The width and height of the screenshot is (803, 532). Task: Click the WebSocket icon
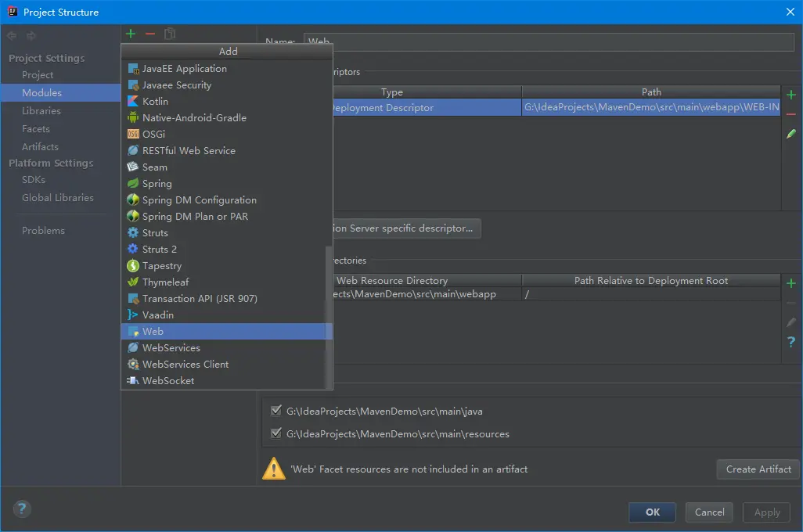(133, 380)
